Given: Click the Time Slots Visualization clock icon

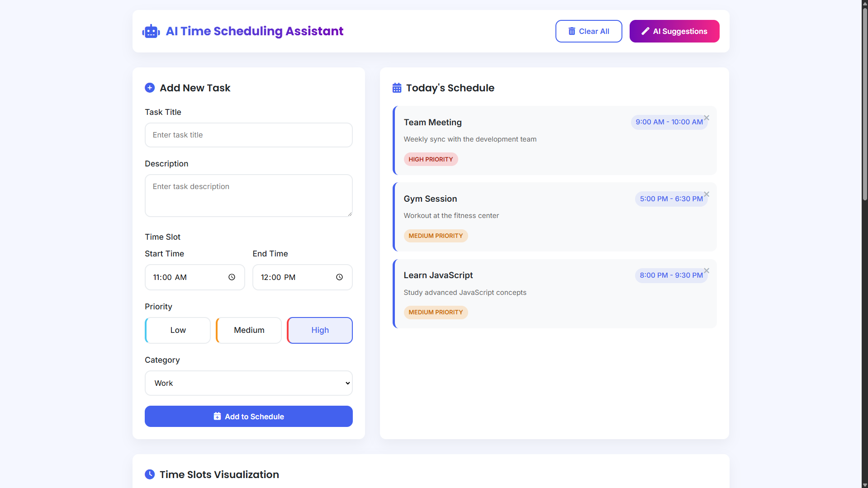Looking at the screenshot, I should coord(150,474).
